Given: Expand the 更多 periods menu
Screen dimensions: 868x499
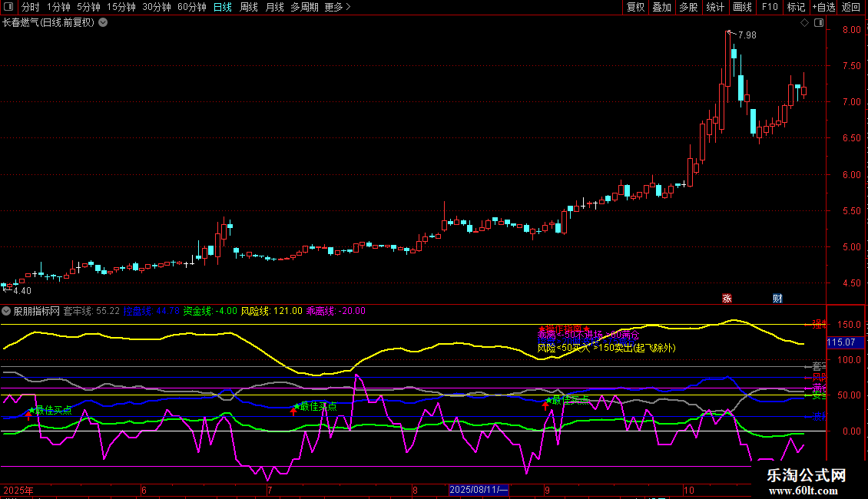Looking at the screenshot, I should (x=337, y=7).
